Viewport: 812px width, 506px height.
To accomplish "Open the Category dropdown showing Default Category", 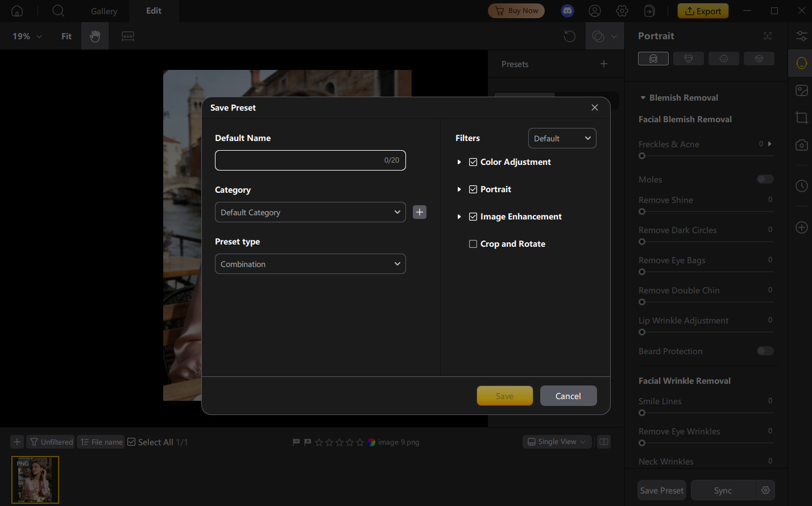I will click(x=310, y=212).
